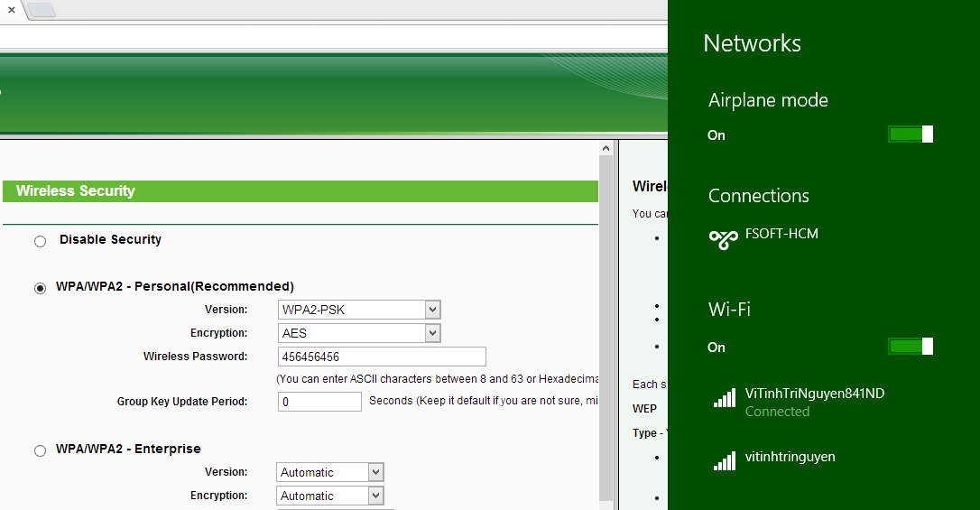Click the Connected status text

click(x=777, y=412)
